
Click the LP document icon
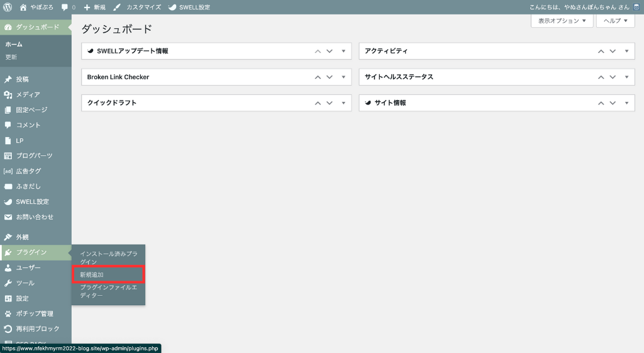tap(8, 140)
